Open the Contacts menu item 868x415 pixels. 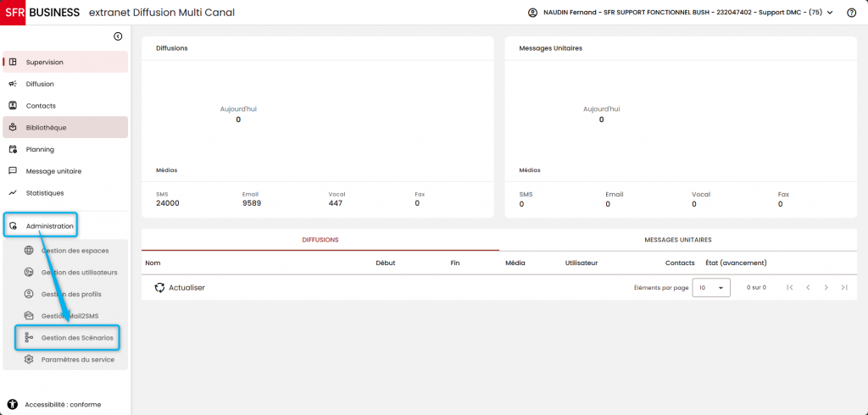click(65, 106)
